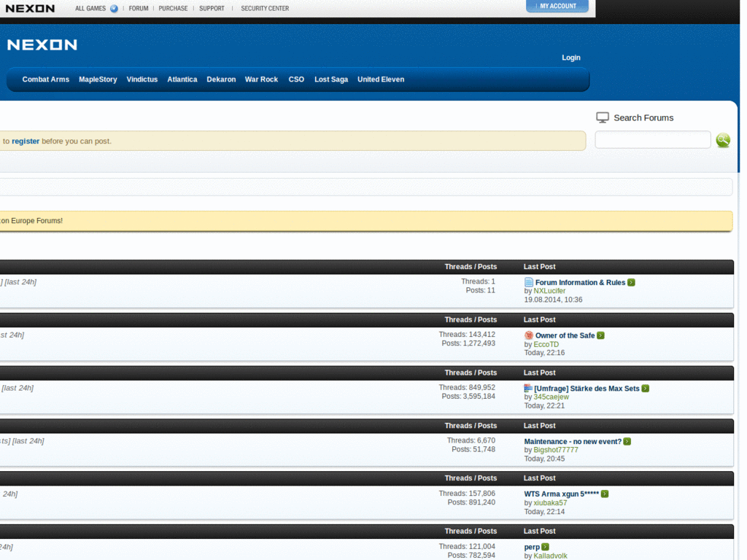The image size is (747, 560).
Task: Click the poll icon before [Umfrage] Stärke des Max Sets
Action: [x=528, y=388]
